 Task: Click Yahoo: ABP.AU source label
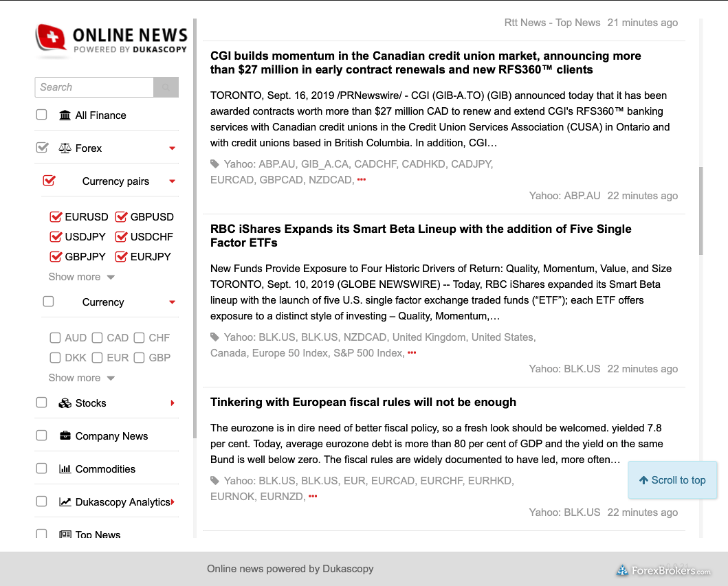pyautogui.click(x=564, y=196)
